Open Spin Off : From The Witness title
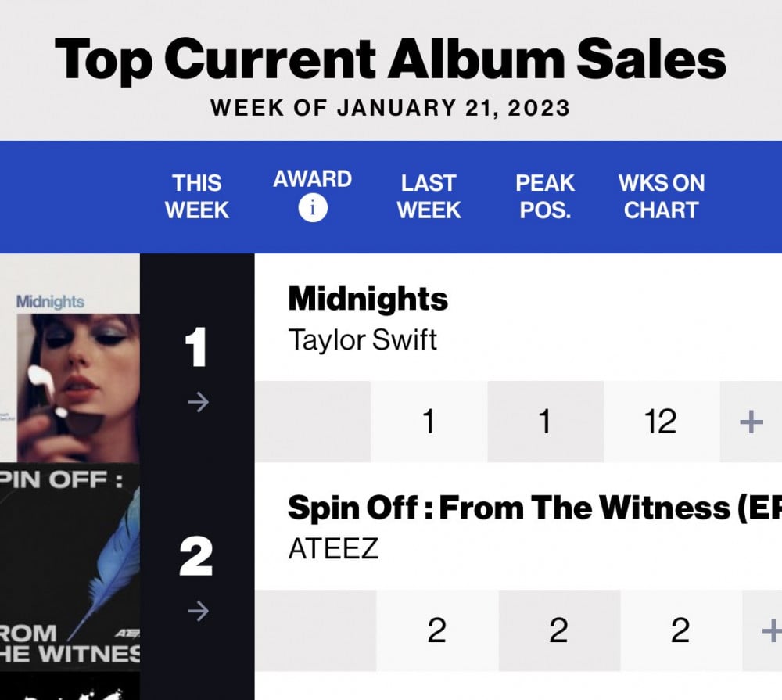Image resolution: width=782 pixels, height=700 pixels. (x=535, y=508)
